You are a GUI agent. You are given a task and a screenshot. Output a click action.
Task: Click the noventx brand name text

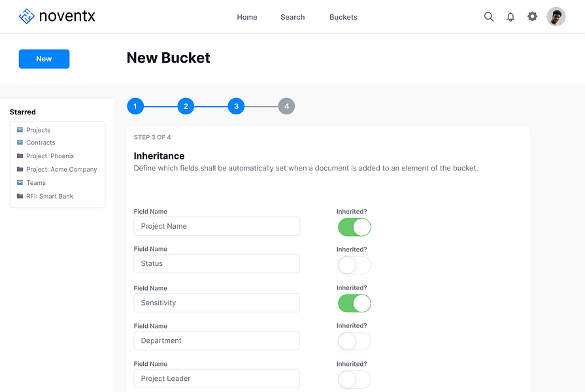(67, 16)
